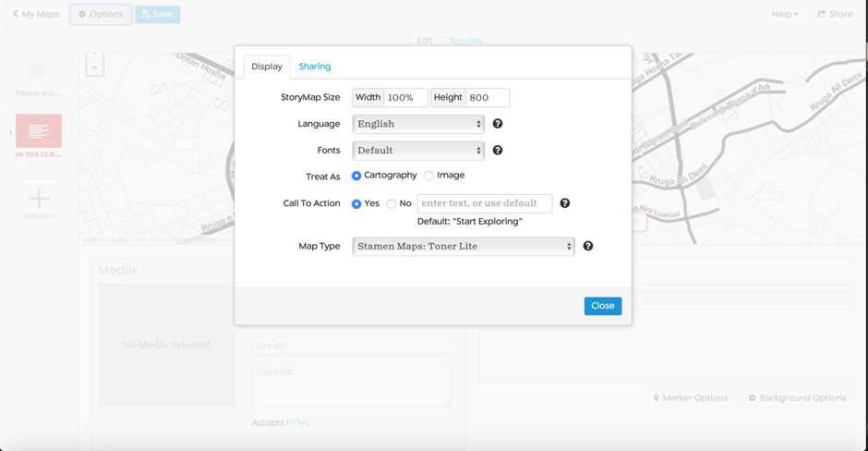Click the Fonts help question mark icon

[x=498, y=150]
